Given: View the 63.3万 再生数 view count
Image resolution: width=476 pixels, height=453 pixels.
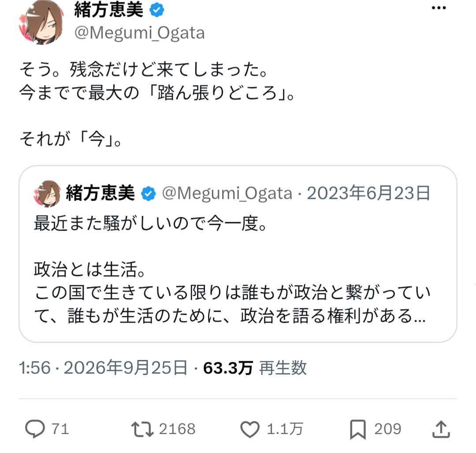Looking at the screenshot, I should [x=255, y=367].
